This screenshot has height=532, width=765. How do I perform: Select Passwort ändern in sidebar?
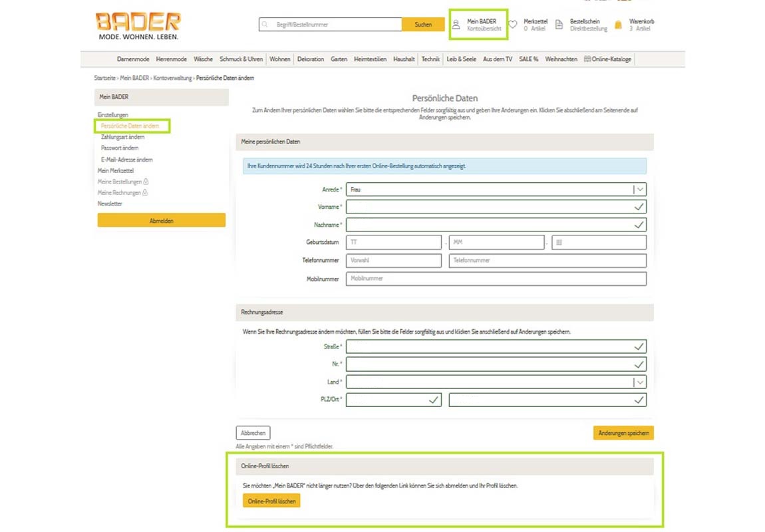coord(120,148)
